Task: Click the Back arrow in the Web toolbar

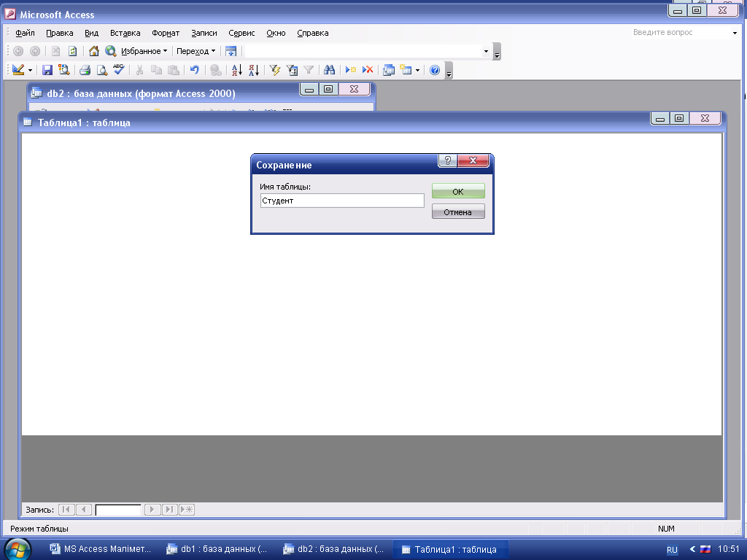Action: [x=18, y=51]
